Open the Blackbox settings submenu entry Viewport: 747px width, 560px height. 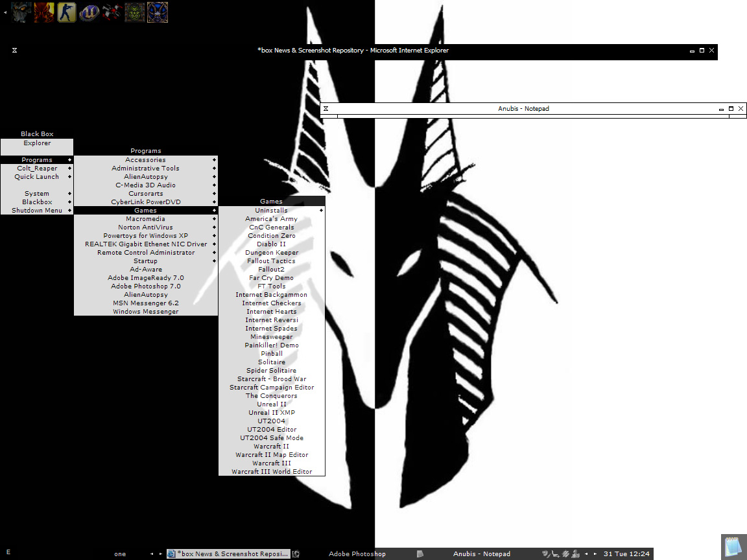tap(37, 202)
